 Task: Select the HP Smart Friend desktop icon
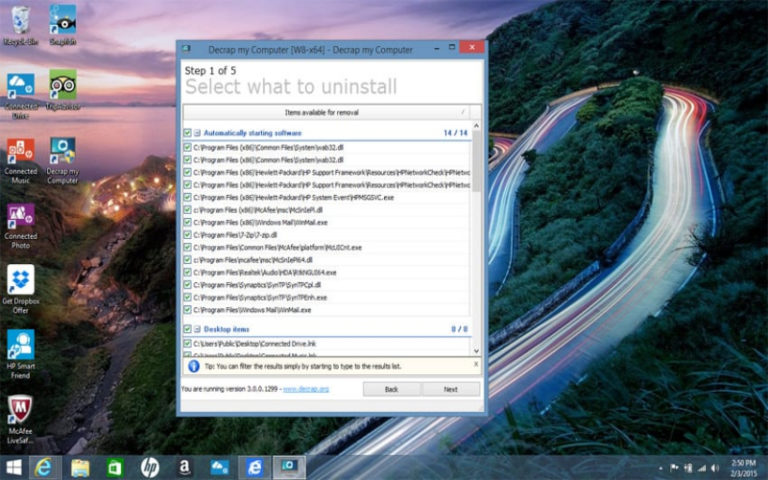20,347
